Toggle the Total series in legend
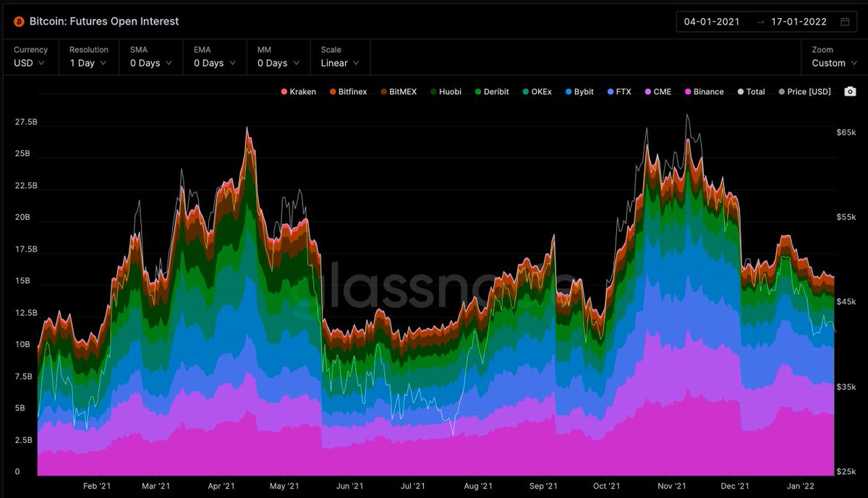868x498 pixels. 751,92
